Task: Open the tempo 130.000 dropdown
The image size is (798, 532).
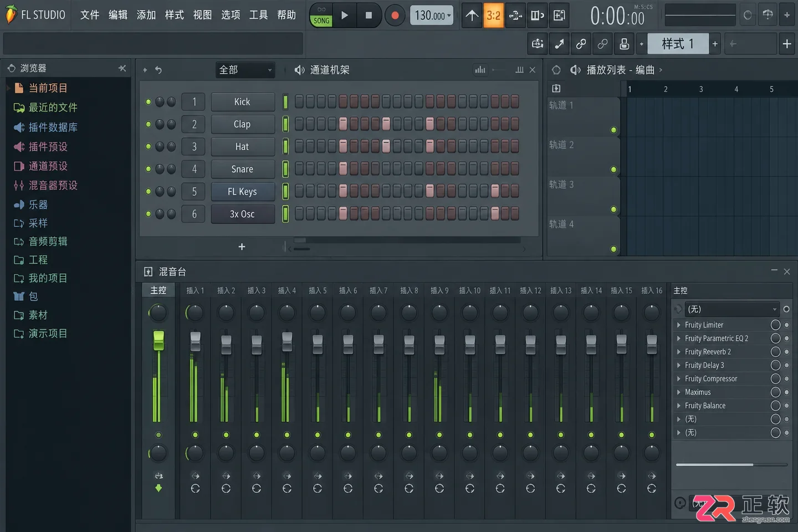Action: tap(432, 16)
